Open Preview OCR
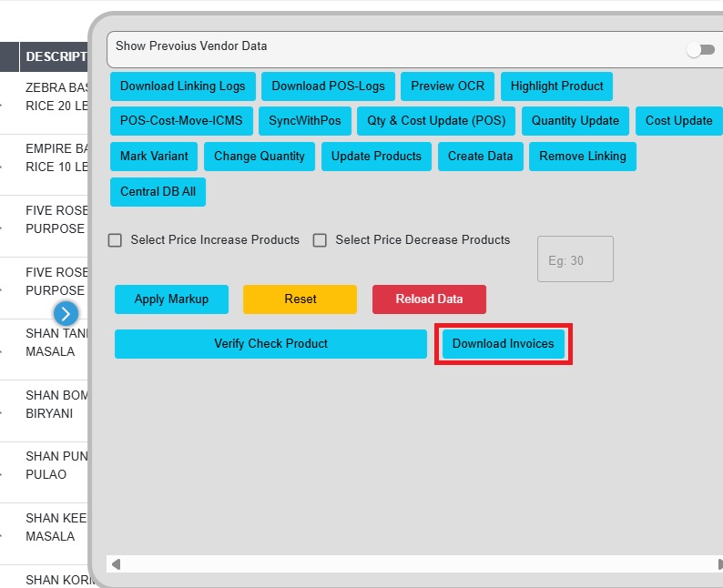This screenshot has width=723, height=588. click(447, 86)
